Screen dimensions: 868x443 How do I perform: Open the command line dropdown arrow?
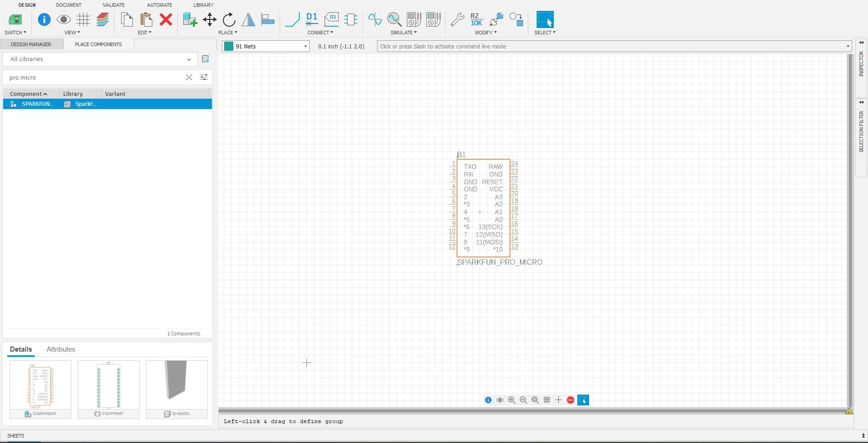pos(848,46)
